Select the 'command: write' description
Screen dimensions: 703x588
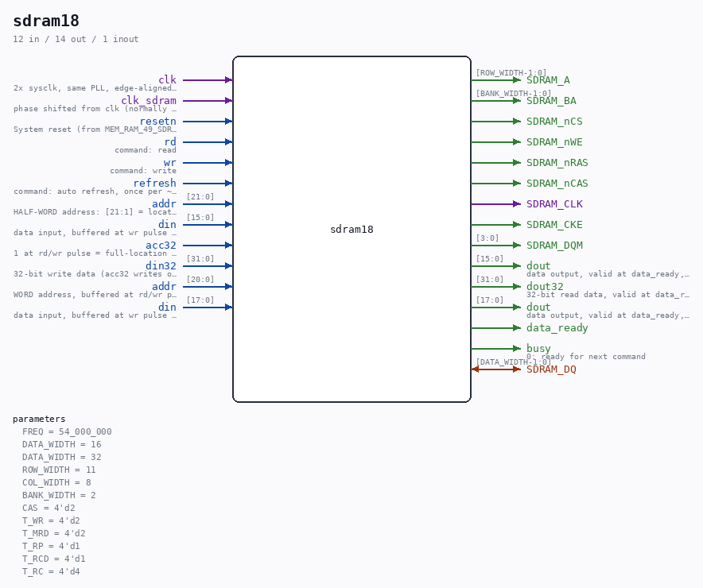click(x=143, y=170)
